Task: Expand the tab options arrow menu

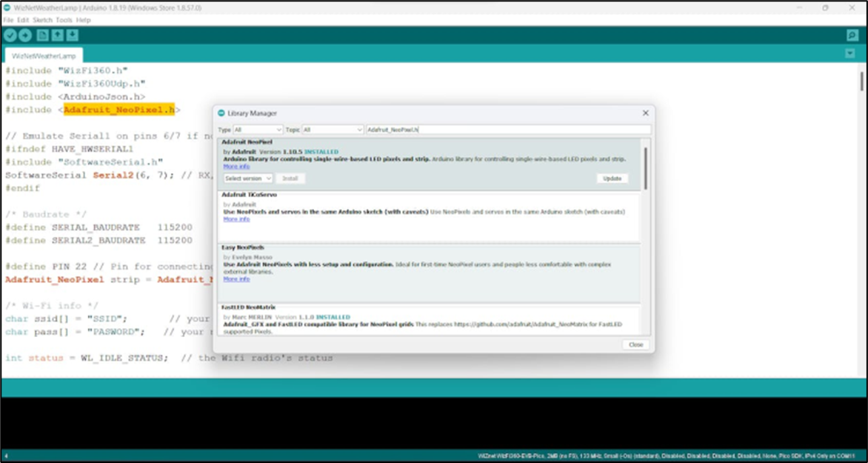Action: coord(850,53)
